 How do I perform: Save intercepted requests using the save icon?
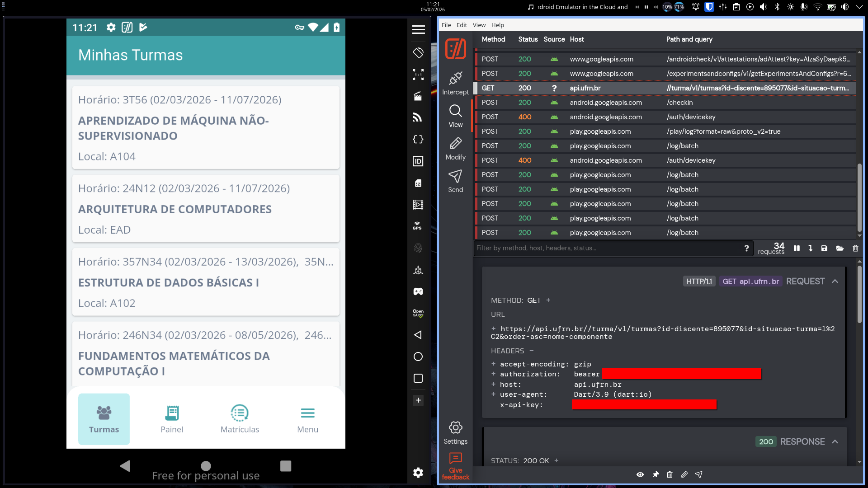click(825, 248)
